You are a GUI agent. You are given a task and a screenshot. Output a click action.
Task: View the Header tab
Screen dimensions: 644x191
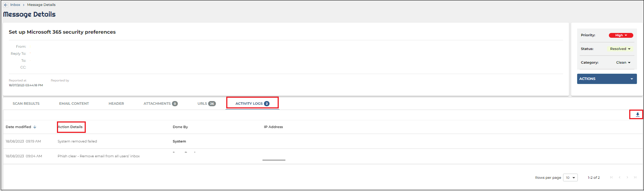tap(116, 104)
